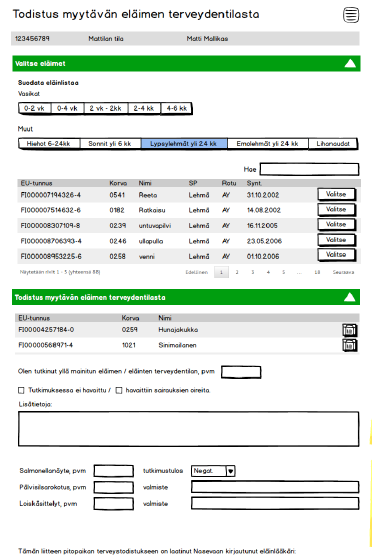Go to pagination page 4

(268, 272)
